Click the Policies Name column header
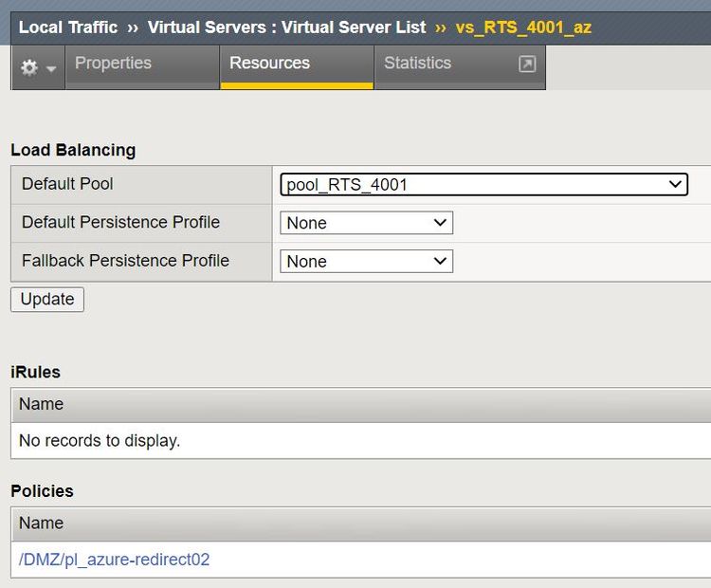The height and width of the screenshot is (588, 711). tap(42, 524)
